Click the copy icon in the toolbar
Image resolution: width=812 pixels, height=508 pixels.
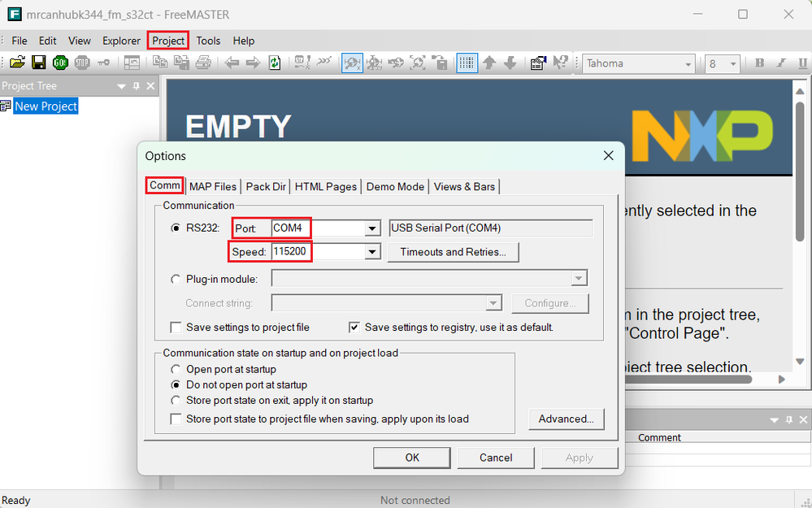pyautogui.click(x=160, y=63)
